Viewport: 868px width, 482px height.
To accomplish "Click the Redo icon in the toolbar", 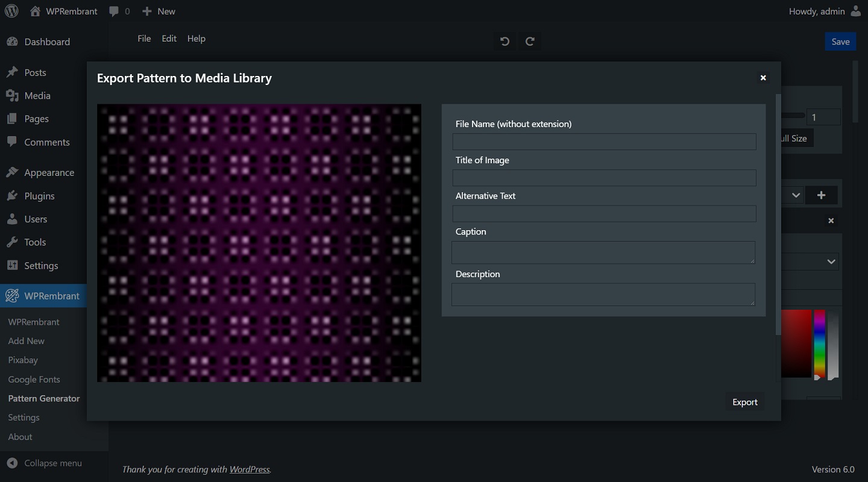I will click(x=530, y=41).
